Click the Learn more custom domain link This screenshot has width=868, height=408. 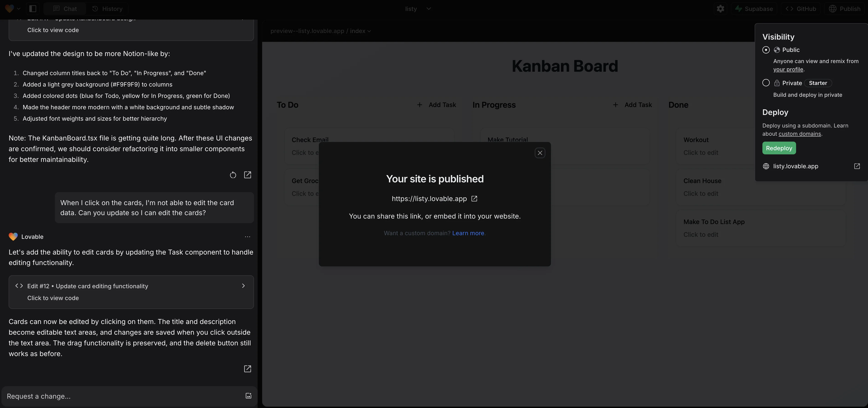click(468, 233)
